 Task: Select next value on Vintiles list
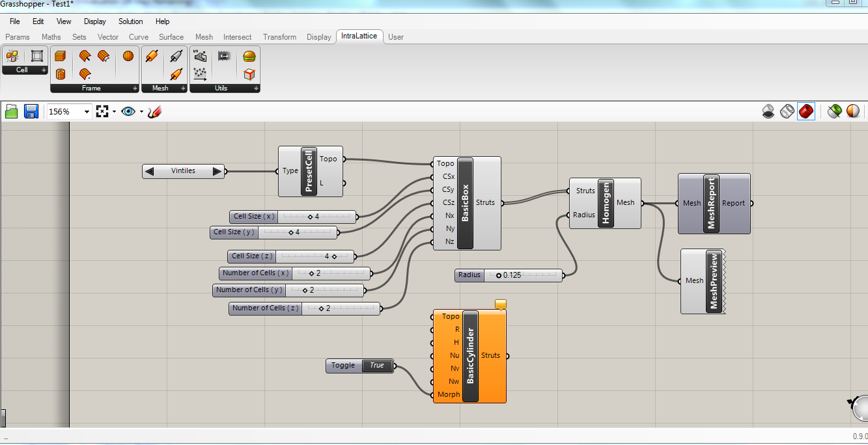(x=217, y=171)
